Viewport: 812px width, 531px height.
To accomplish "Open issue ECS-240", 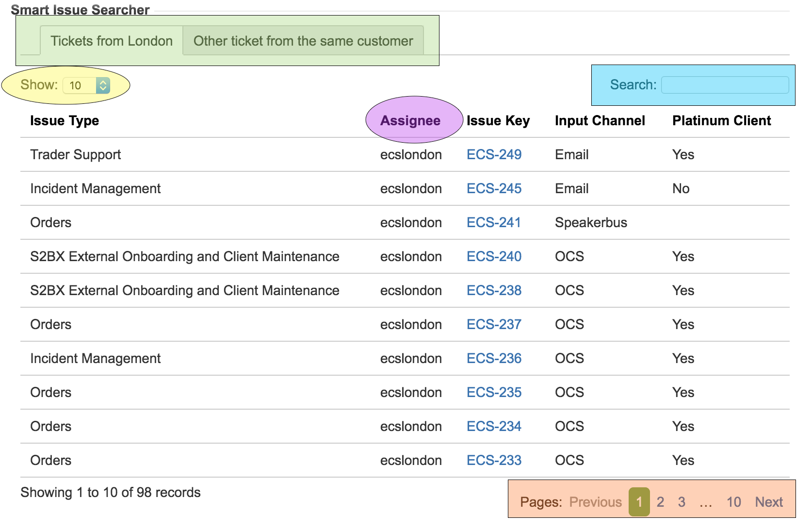I will [494, 256].
